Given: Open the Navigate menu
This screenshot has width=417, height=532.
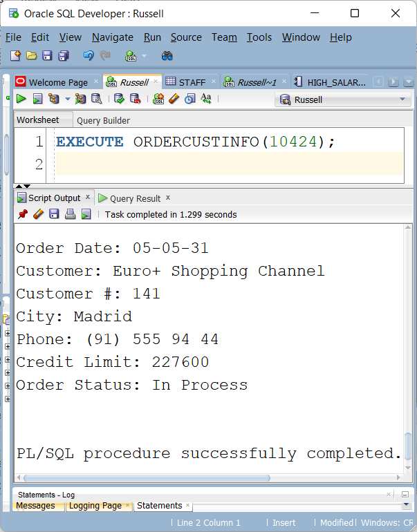Looking at the screenshot, I should pos(113,37).
